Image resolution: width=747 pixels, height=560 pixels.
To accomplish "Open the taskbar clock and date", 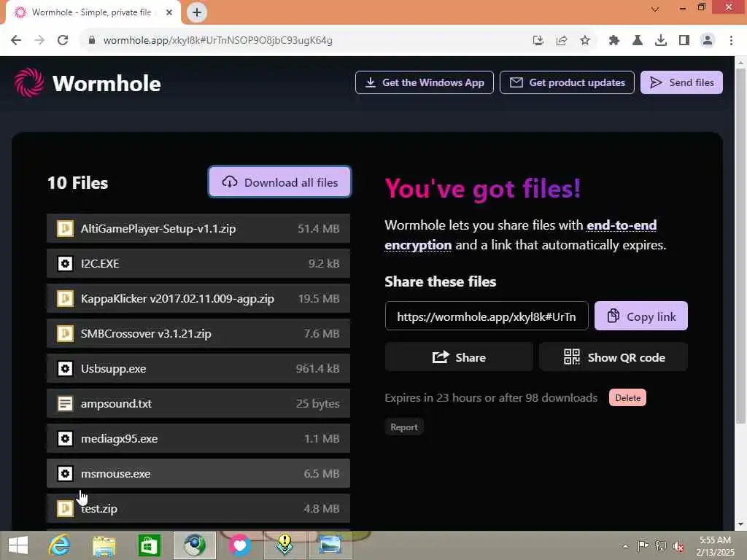I will tap(715, 545).
